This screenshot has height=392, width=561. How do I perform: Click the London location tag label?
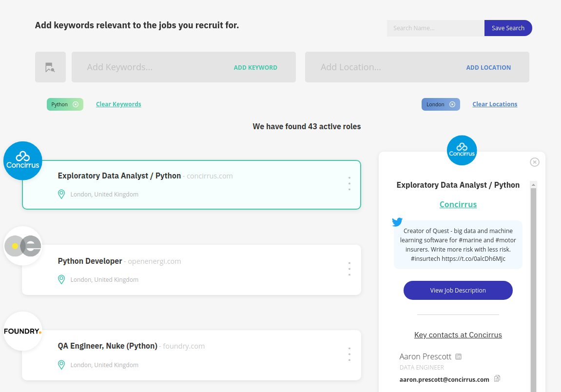coord(435,104)
